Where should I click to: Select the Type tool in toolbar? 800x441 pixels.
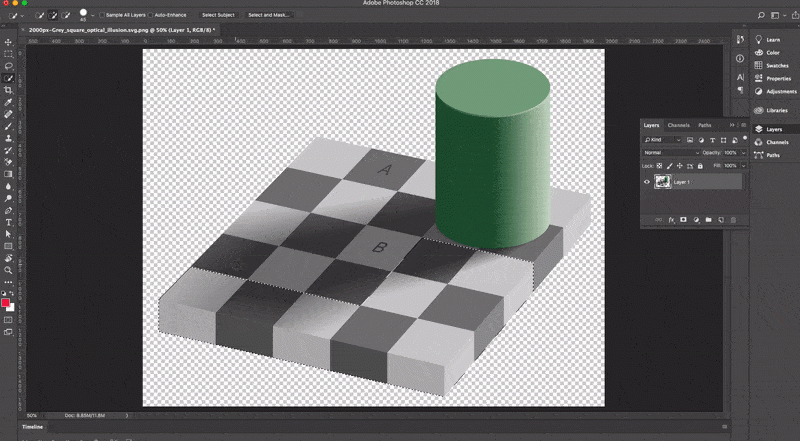[9, 222]
